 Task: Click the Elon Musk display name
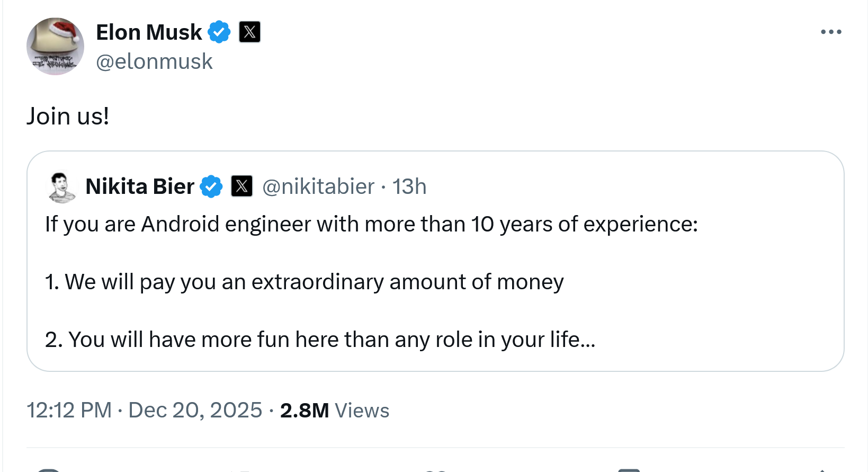(x=149, y=32)
